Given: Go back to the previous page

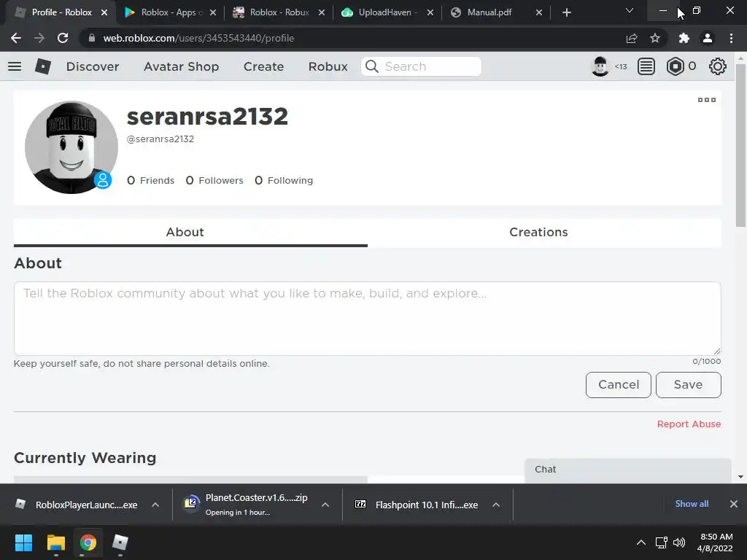Looking at the screenshot, I should click(x=16, y=38).
